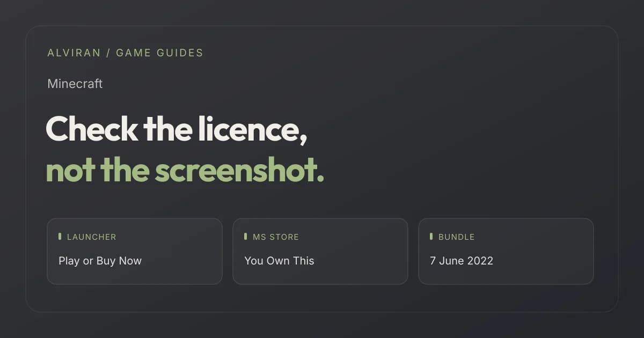This screenshot has height=338, width=644.
Task: Click the headline 'Check the licence,'
Action: [177, 129]
